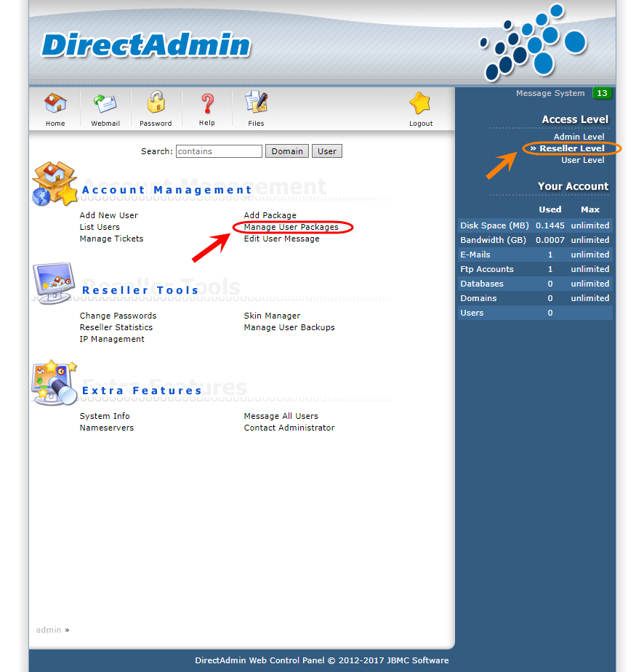Click the Your Account heading
Viewport: 644px width, 672px height.
(x=573, y=186)
